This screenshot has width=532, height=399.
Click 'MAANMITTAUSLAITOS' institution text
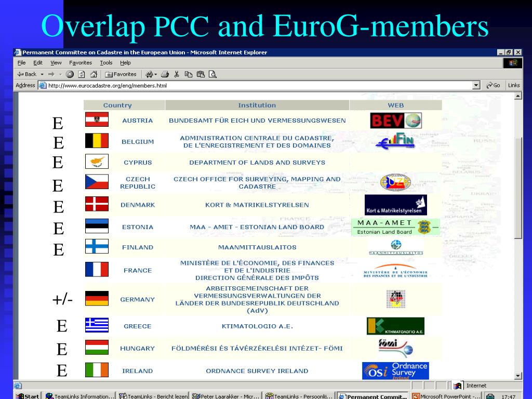point(257,247)
